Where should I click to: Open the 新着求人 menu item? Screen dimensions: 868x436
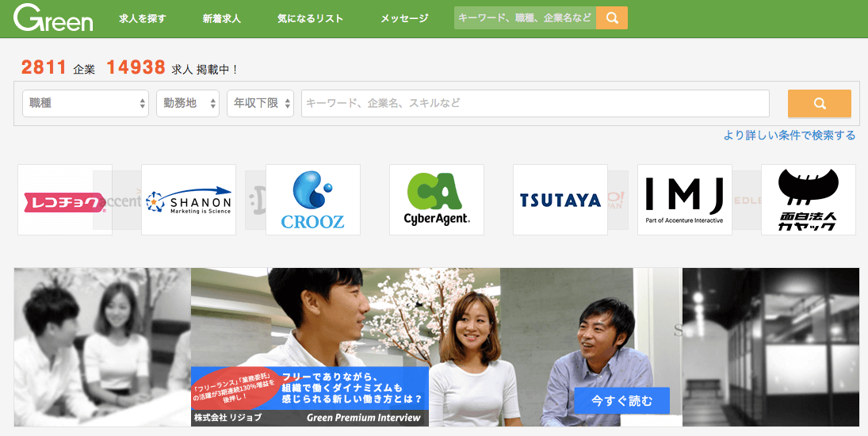[221, 18]
